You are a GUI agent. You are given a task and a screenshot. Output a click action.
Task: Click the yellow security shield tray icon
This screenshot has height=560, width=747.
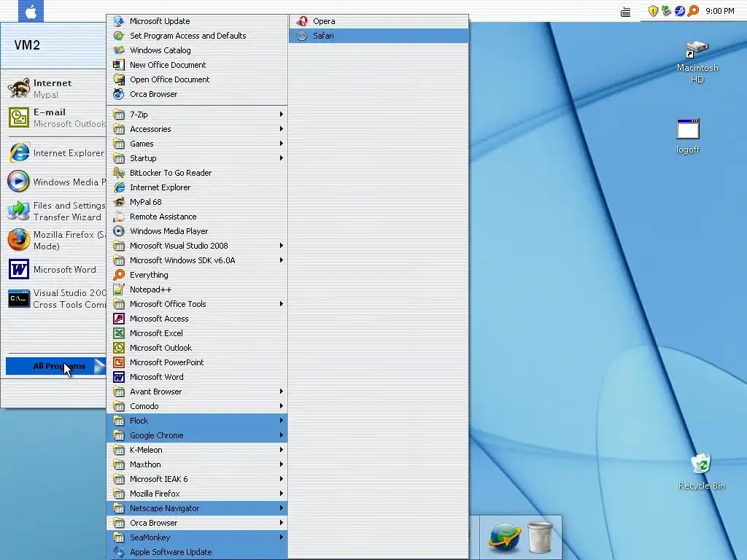(x=653, y=11)
